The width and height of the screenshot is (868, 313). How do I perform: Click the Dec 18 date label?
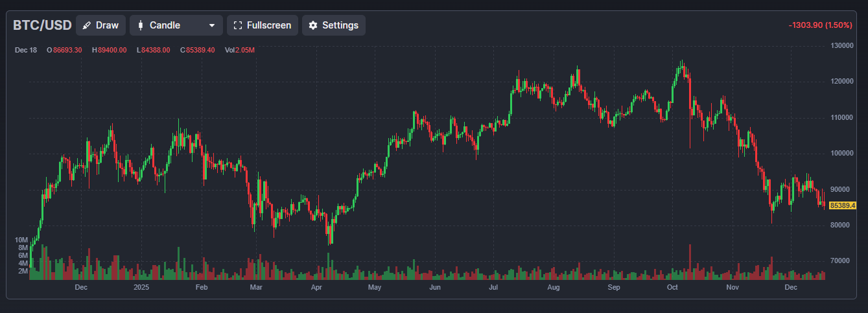(26, 50)
